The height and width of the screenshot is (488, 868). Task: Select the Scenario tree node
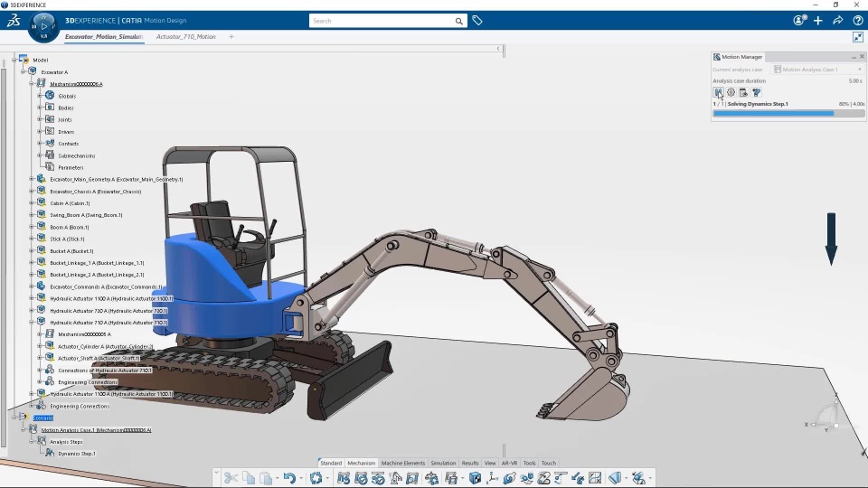click(x=42, y=418)
